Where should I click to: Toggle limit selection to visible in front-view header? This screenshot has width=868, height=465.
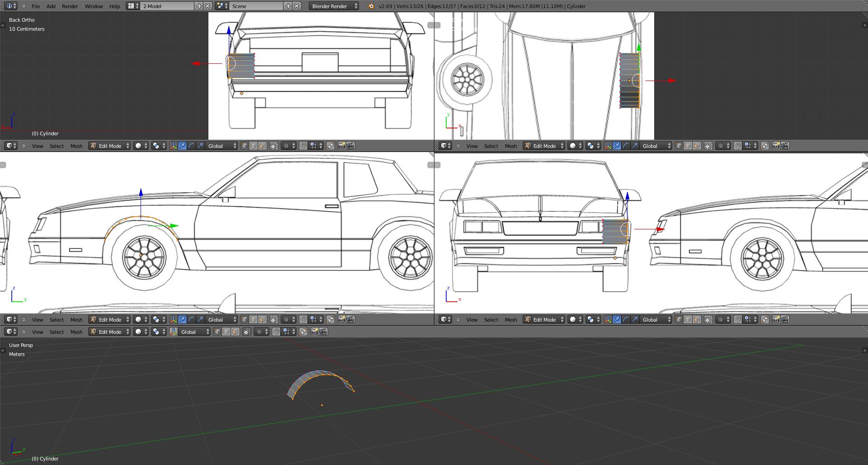click(x=708, y=319)
